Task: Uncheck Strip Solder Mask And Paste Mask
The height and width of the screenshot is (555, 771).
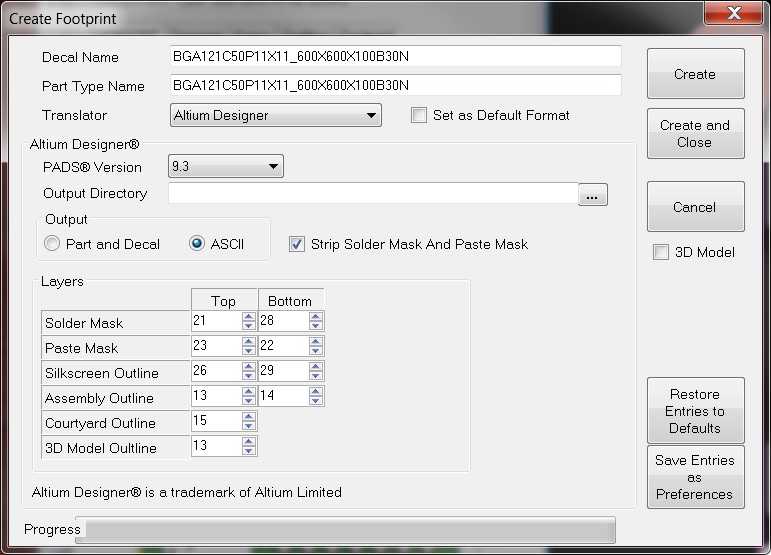Action: 297,244
